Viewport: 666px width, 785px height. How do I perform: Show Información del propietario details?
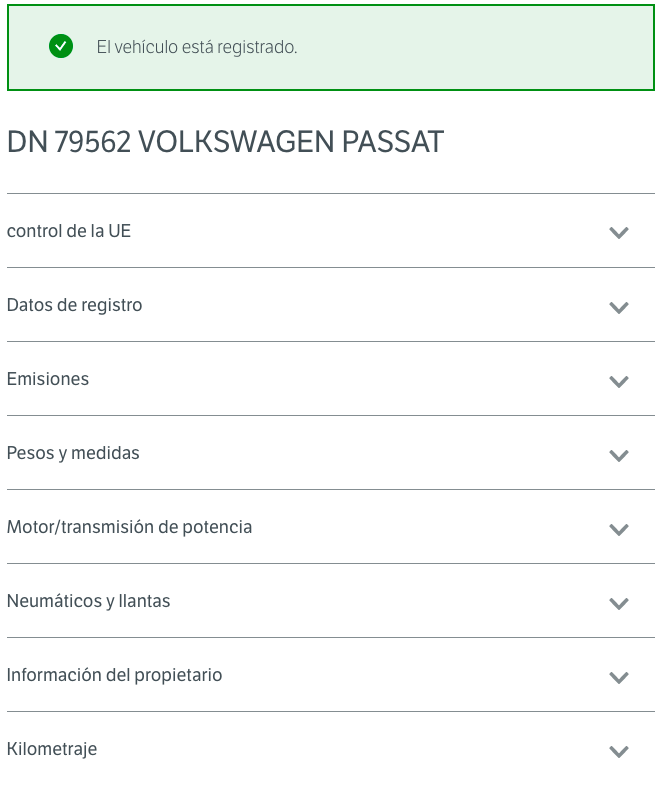pyautogui.click(x=330, y=675)
